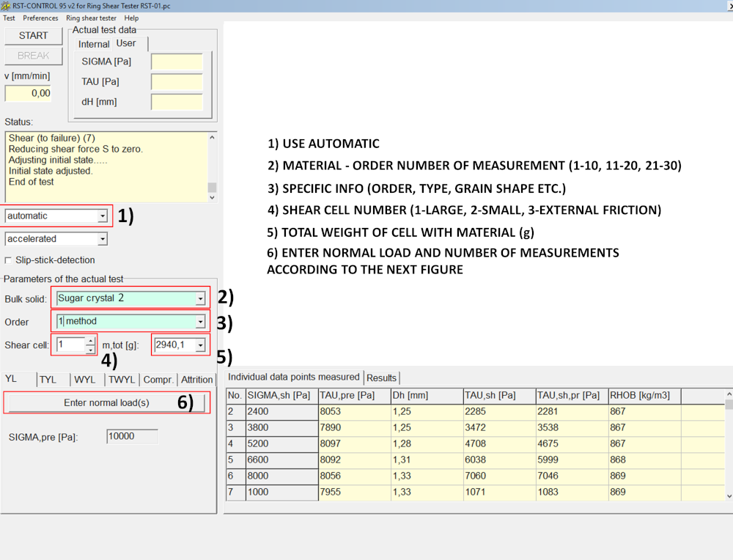Click Dh cell with value 1,28
733x560 pixels.
pos(427,443)
